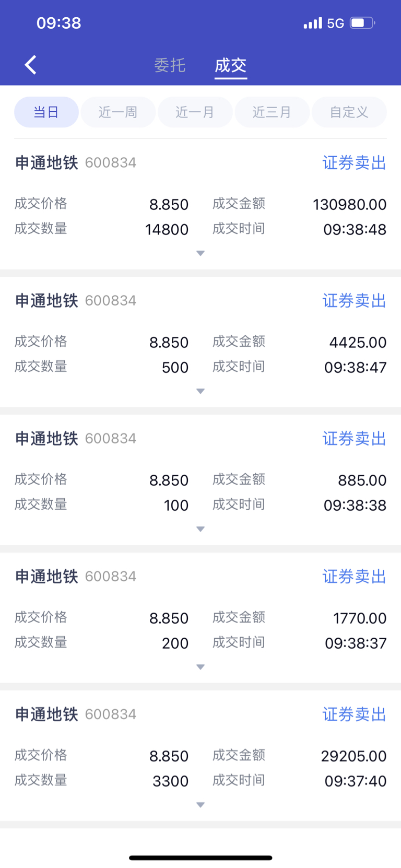Screen dimensions: 401x868
Task: Click 证券卖出 label on 885.00 trade
Action: click(x=354, y=439)
